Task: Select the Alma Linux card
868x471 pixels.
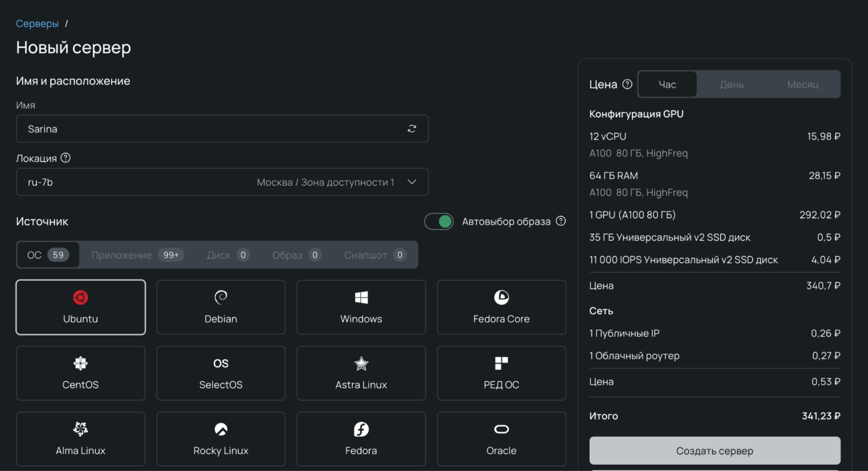Action: tap(81, 439)
